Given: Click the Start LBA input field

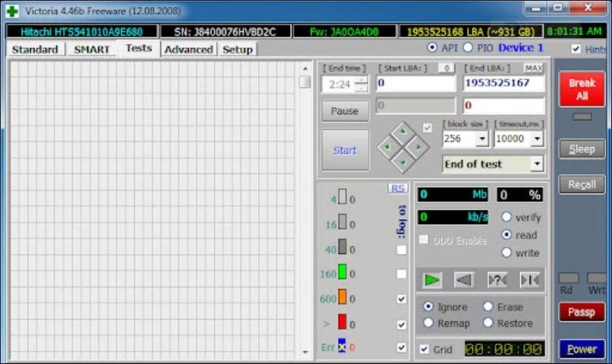Looking at the screenshot, I should click(415, 84).
